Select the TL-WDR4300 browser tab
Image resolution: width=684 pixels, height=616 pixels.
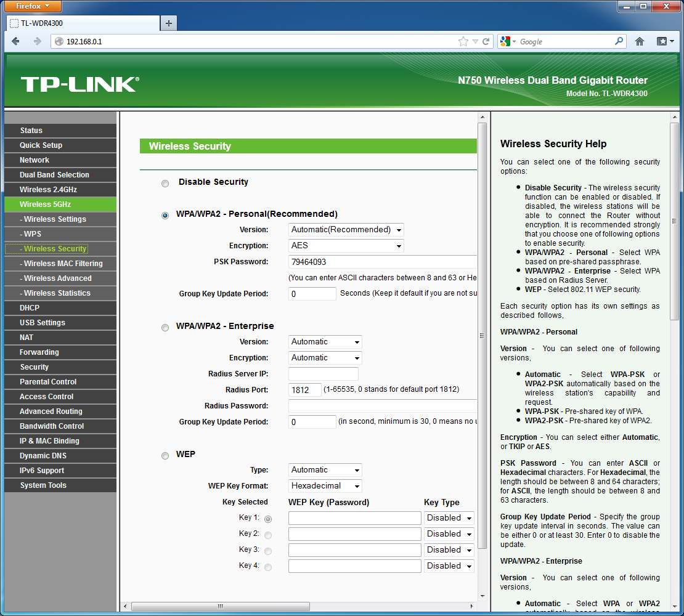(83, 23)
